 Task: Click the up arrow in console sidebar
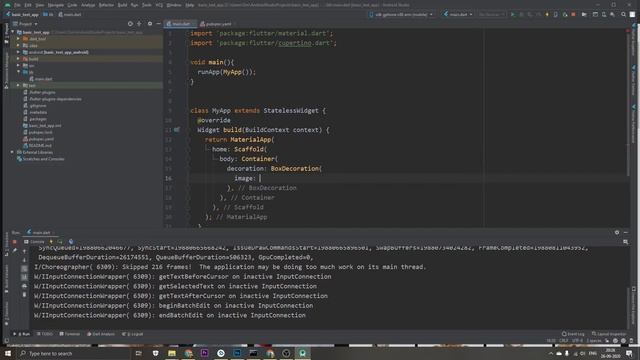[24, 251]
